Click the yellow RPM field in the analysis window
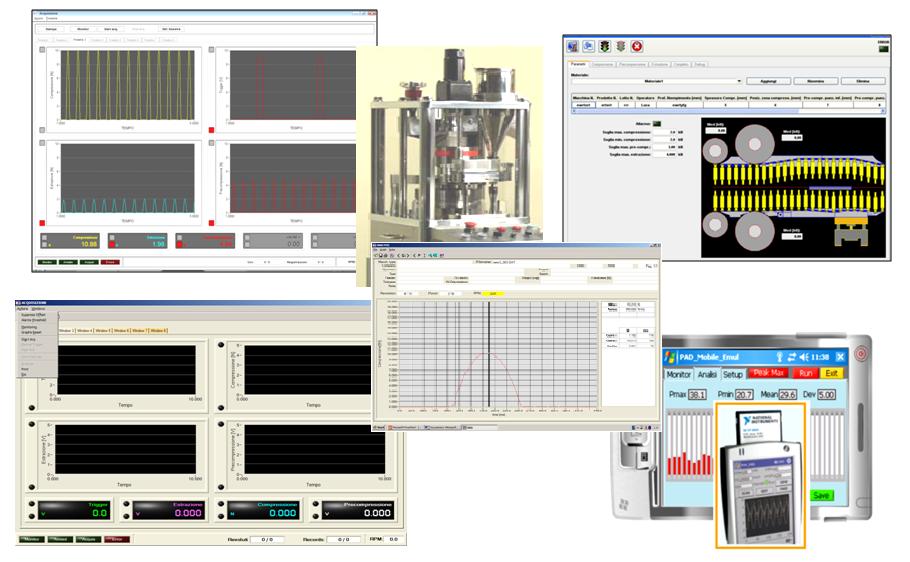The height and width of the screenshot is (562, 910). 493,294
